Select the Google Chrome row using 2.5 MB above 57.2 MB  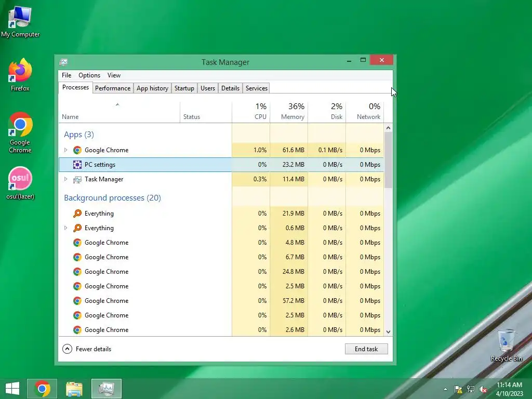221,286
